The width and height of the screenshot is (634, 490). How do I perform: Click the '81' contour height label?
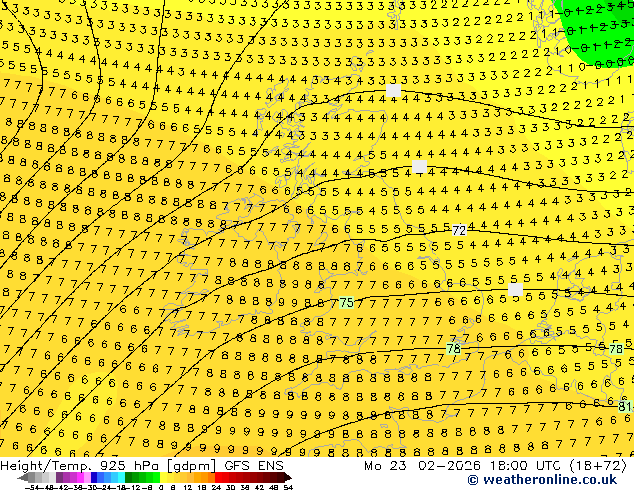(x=626, y=407)
